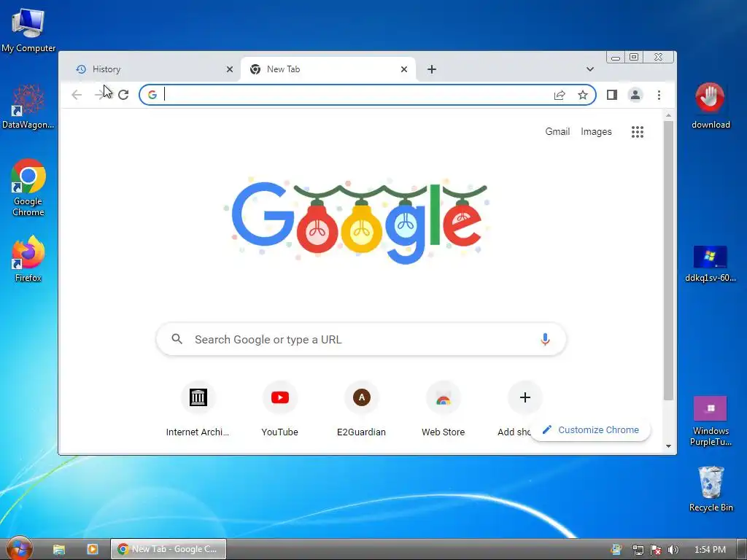Select My Computer desktop icon
Viewport: 747px width, 560px height.
[x=28, y=30]
